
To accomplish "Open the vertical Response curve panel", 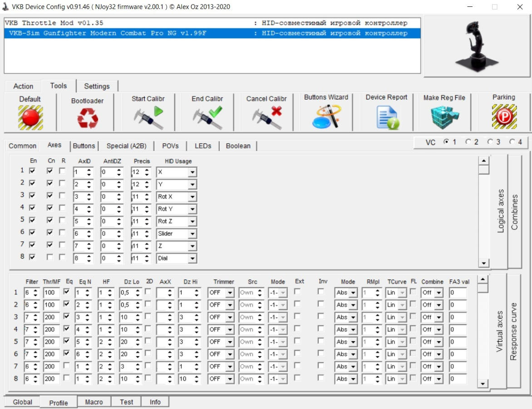I will [513, 331].
